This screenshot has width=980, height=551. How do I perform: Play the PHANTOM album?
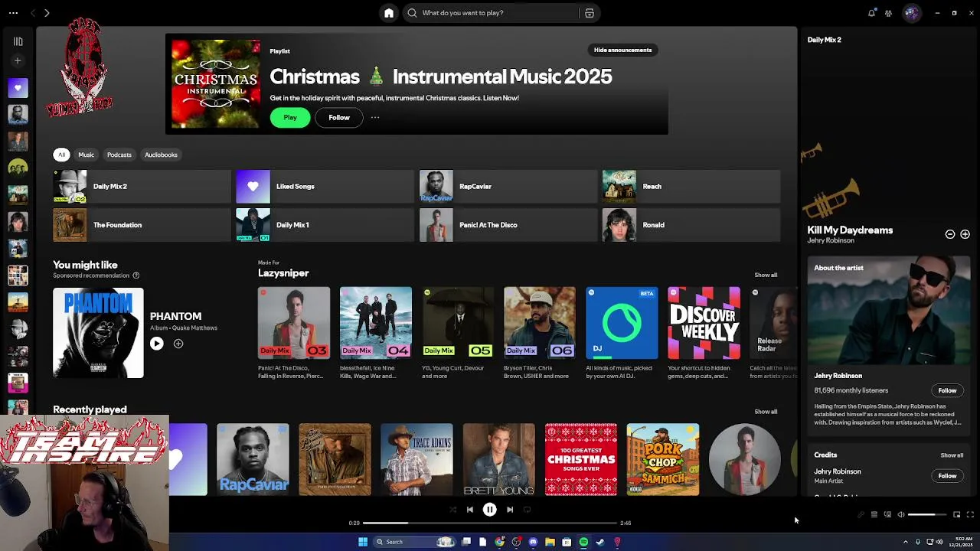156,344
